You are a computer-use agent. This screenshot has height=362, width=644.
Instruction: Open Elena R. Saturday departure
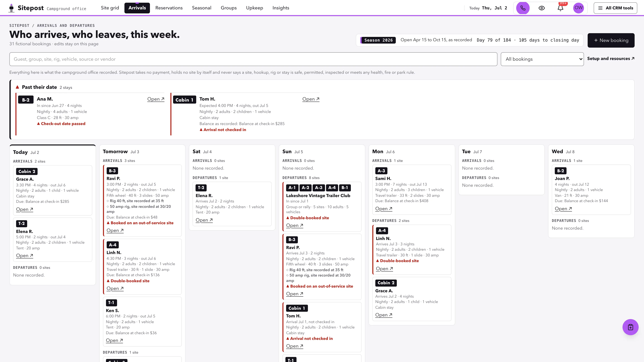point(204,220)
